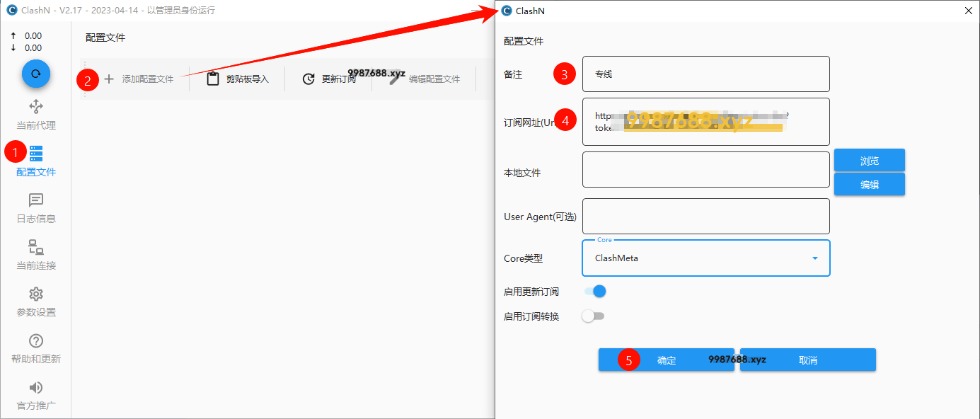Click the 剪贴板导入 clipboard icon
980x419 pixels.
(213, 79)
